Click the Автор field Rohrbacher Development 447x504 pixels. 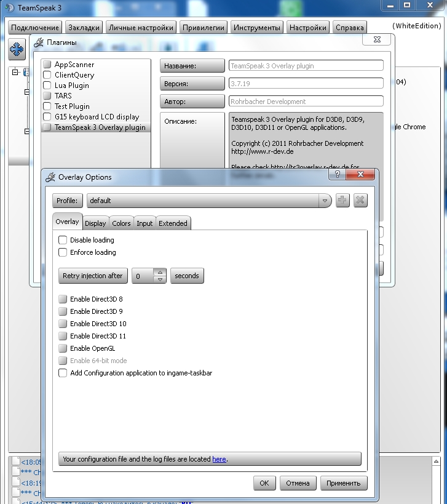306,102
